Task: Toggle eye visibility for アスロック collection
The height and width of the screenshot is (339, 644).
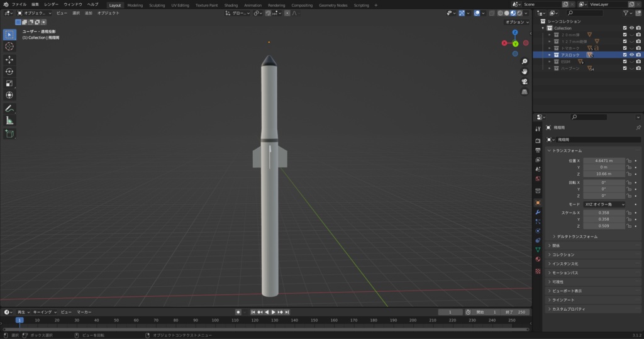Action: pos(631,55)
